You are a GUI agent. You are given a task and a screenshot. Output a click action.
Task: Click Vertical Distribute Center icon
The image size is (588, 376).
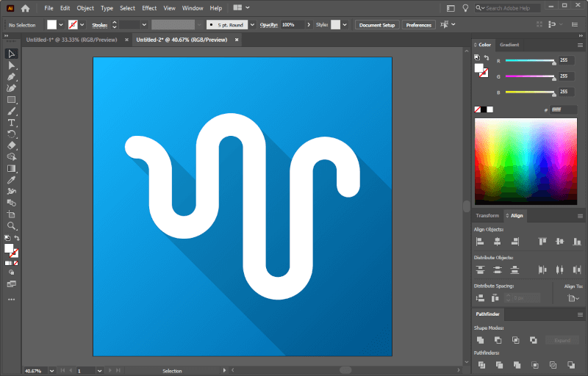click(x=498, y=270)
